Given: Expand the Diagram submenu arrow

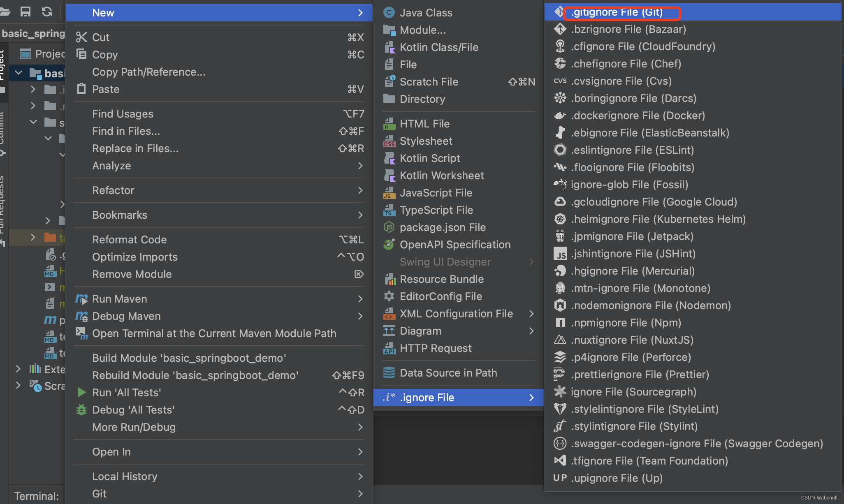Looking at the screenshot, I should (531, 331).
